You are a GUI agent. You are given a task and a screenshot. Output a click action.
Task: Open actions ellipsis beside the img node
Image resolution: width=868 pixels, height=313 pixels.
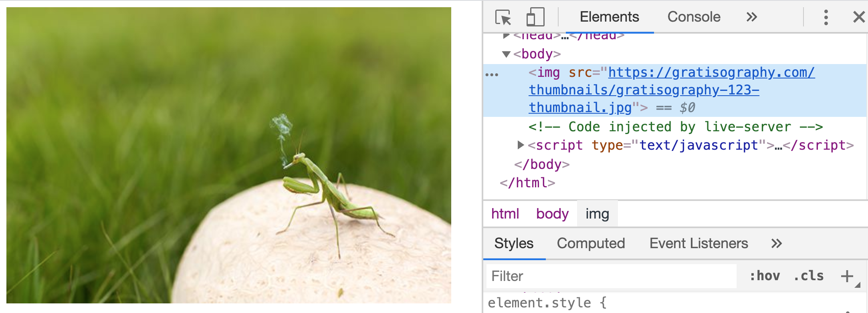492,74
